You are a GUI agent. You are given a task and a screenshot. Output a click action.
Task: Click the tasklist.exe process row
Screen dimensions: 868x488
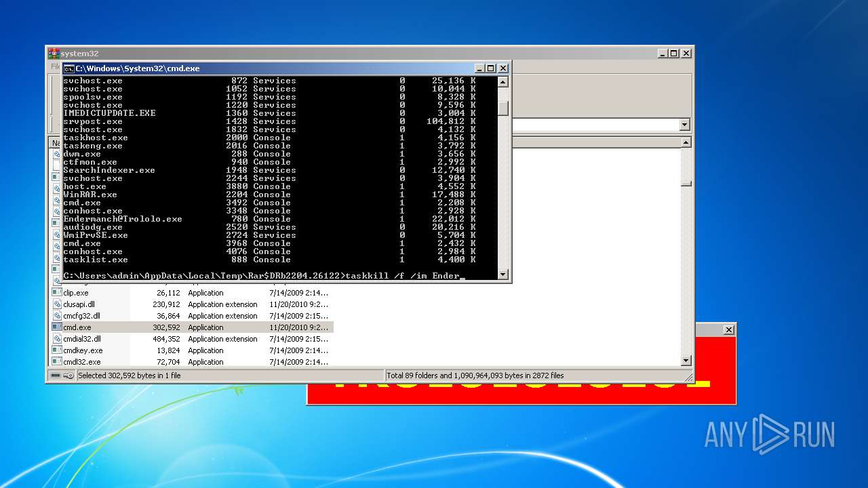pyautogui.click(x=270, y=260)
